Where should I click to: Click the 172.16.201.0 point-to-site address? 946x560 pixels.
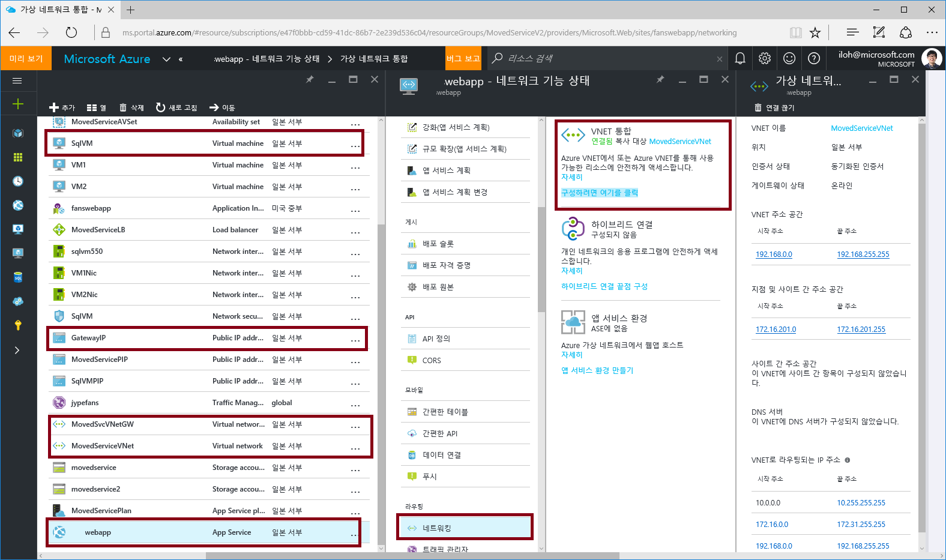[x=776, y=330]
